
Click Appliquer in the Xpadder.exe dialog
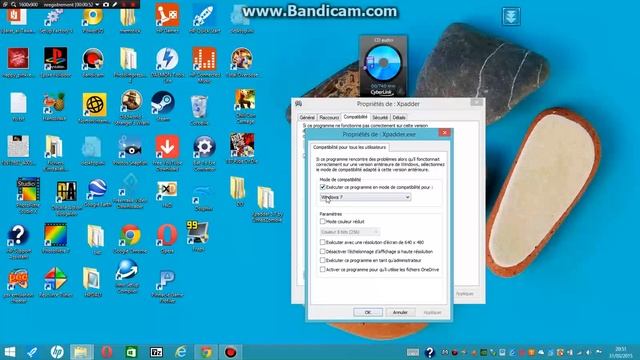point(432,312)
